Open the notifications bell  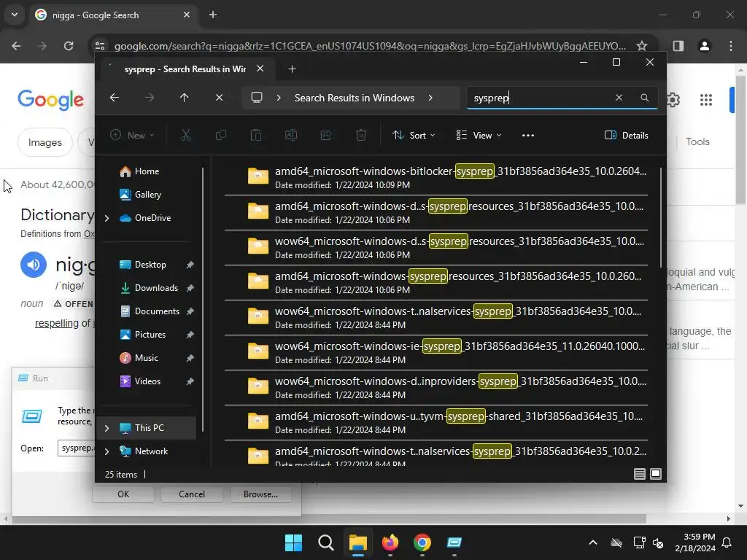tap(727, 542)
